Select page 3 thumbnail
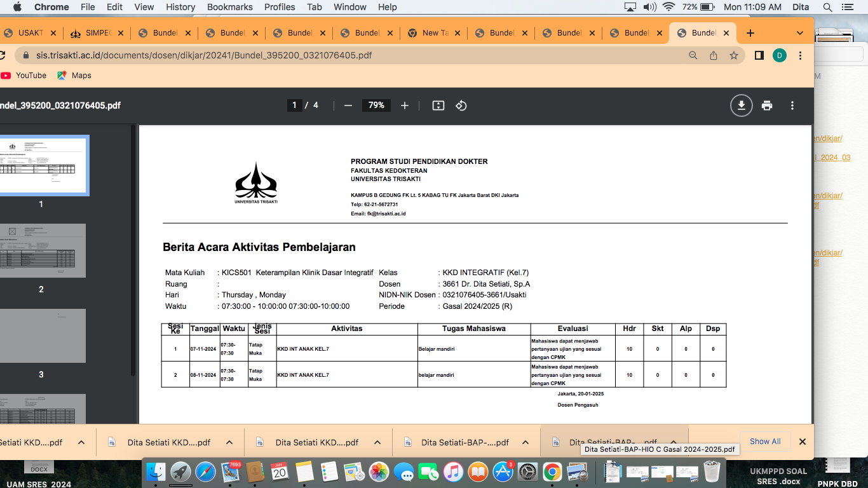This screenshot has height=488, width=868. pos(42,335)
